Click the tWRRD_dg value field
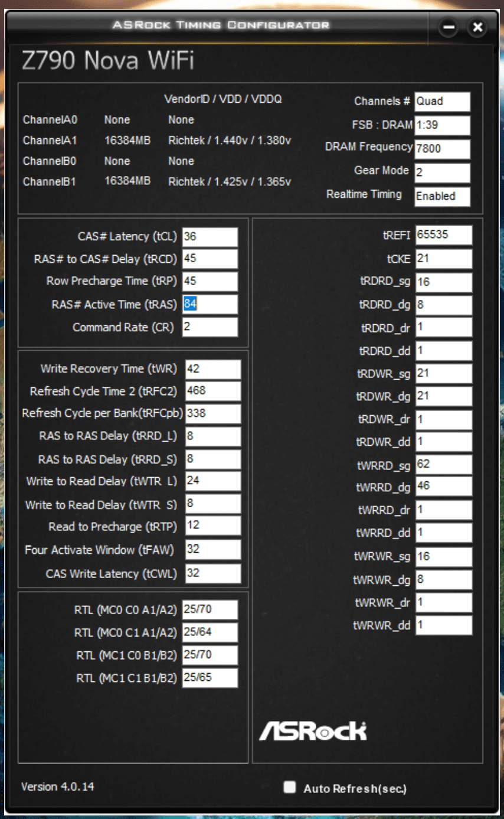 click(444, 487)
